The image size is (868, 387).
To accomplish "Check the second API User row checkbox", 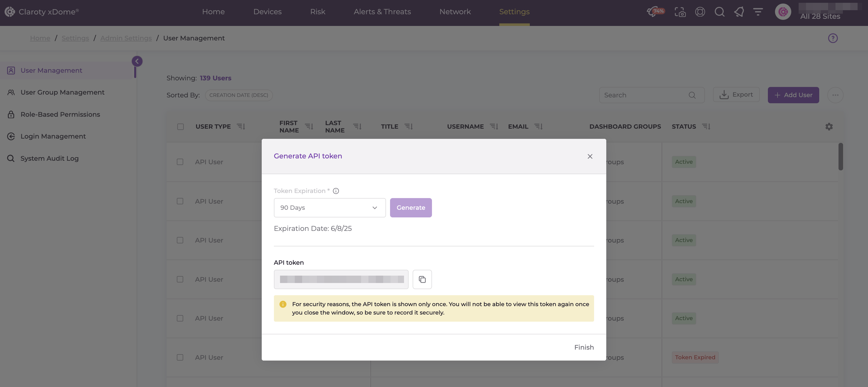I will [x=180, y=201].
